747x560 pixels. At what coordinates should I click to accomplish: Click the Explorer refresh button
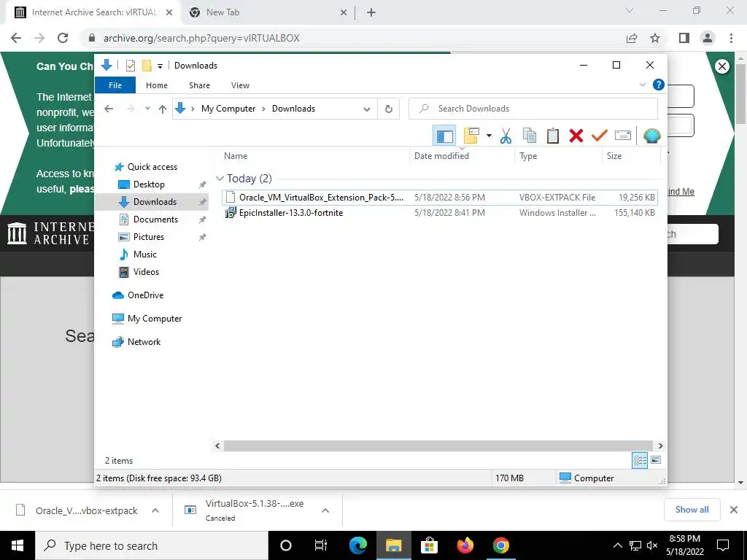(x=388, y=109)
